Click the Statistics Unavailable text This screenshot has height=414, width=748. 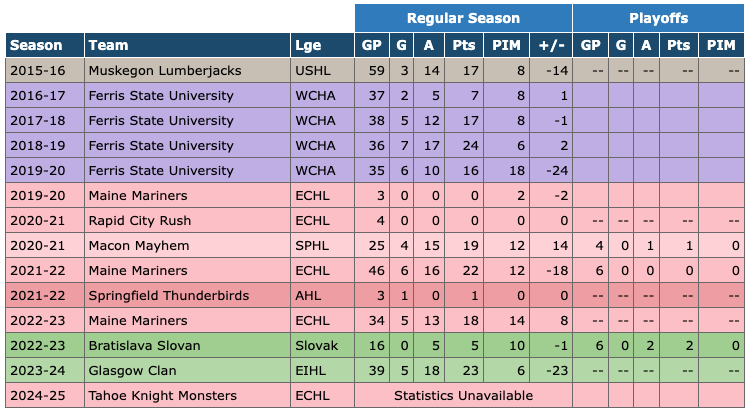463,396
